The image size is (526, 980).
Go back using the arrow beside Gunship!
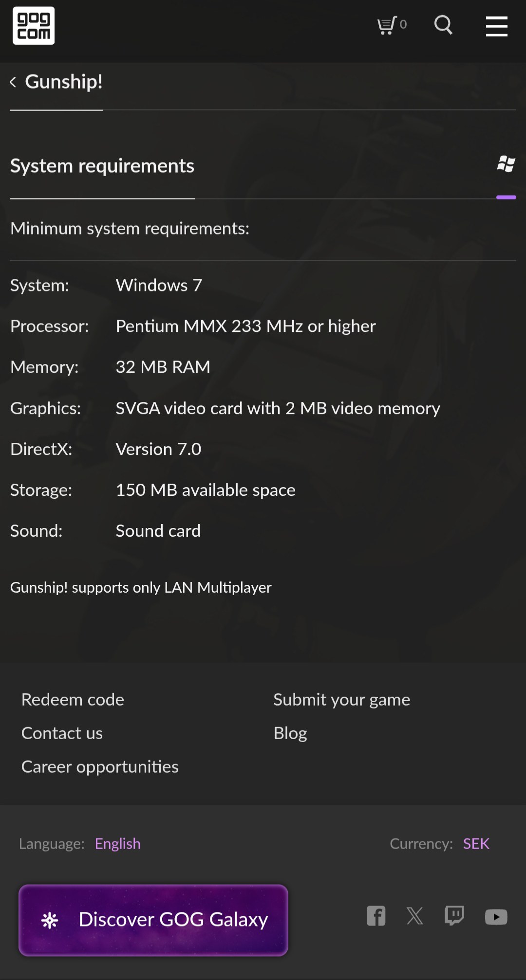13,82
